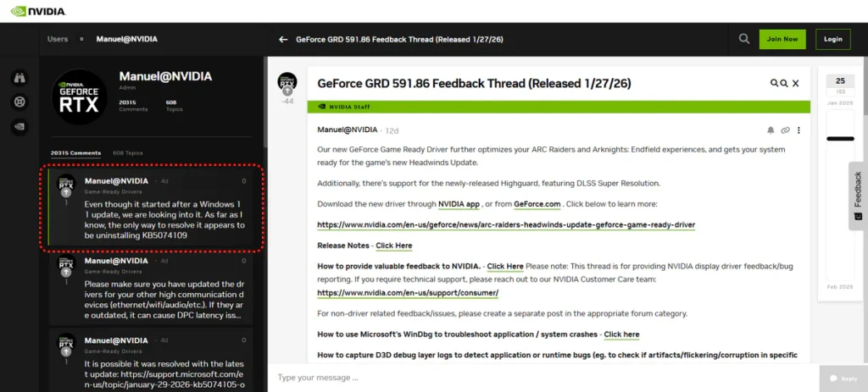The height and width of the screenshot is (392, 868).
Task: Click the green Join Now button
Action: [x=782, y=39]
